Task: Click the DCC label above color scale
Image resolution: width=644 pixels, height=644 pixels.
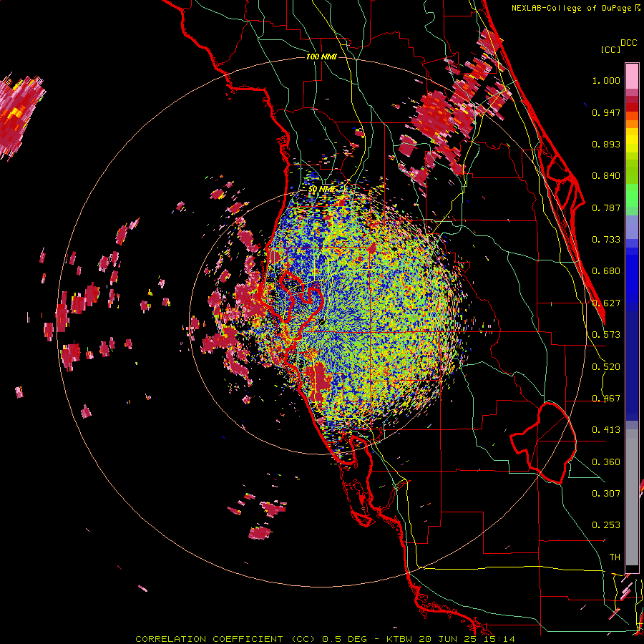Action: coord(629,43)
